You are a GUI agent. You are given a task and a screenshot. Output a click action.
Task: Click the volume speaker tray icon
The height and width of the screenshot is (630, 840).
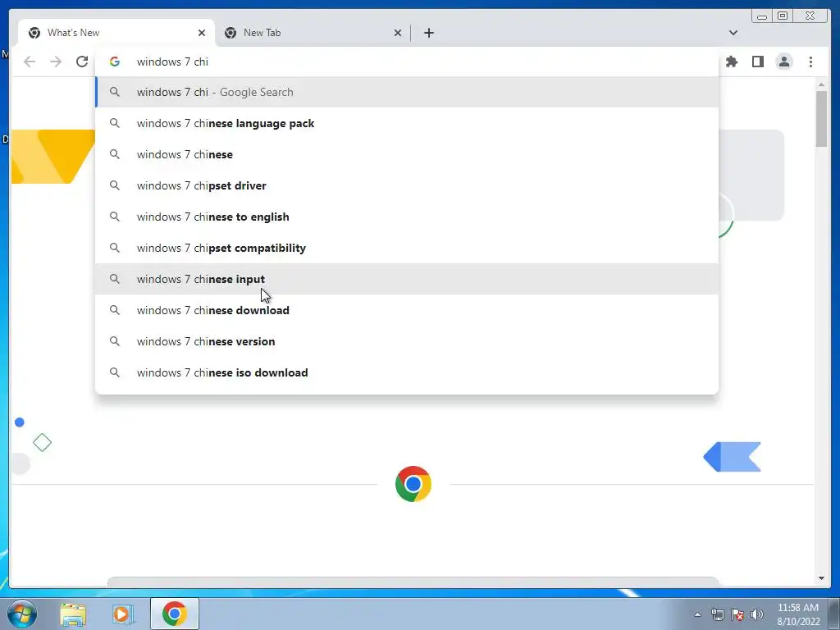coord(757,614)
